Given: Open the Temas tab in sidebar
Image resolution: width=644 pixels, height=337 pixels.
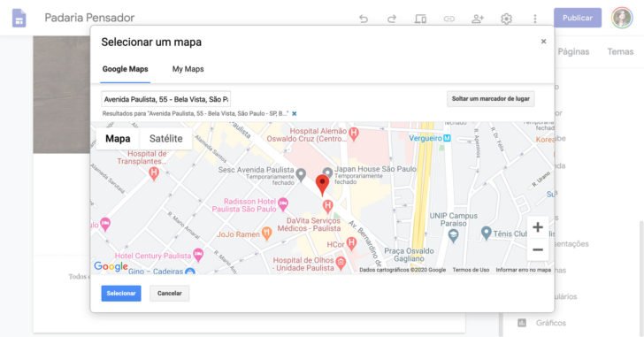Looking at the screenshot, I should coord(620,51).
